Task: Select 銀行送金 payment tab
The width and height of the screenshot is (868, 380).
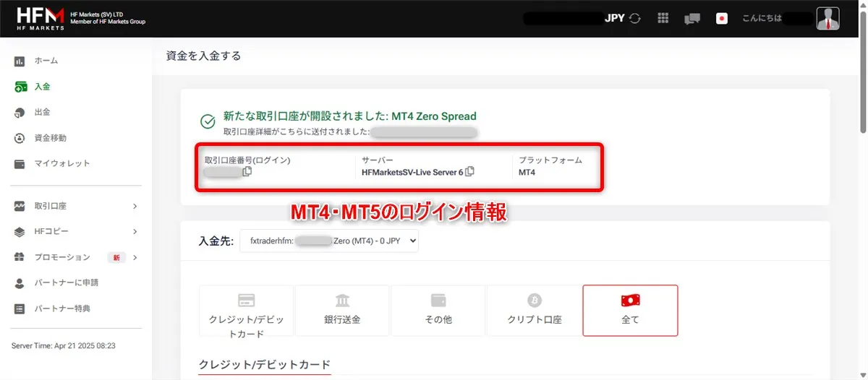Action: point(342,311)
